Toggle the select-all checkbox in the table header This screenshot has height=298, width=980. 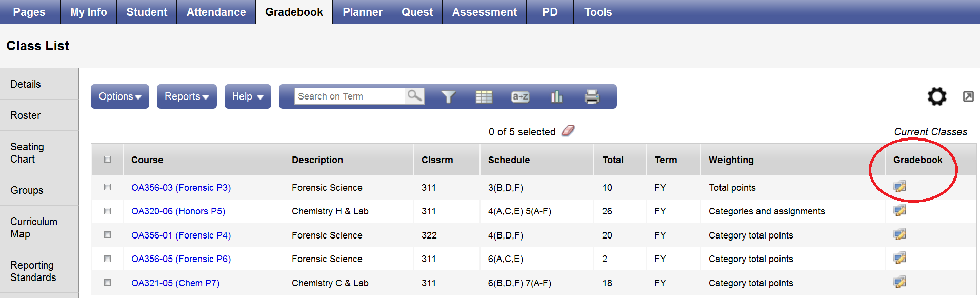tap(107, 160)
